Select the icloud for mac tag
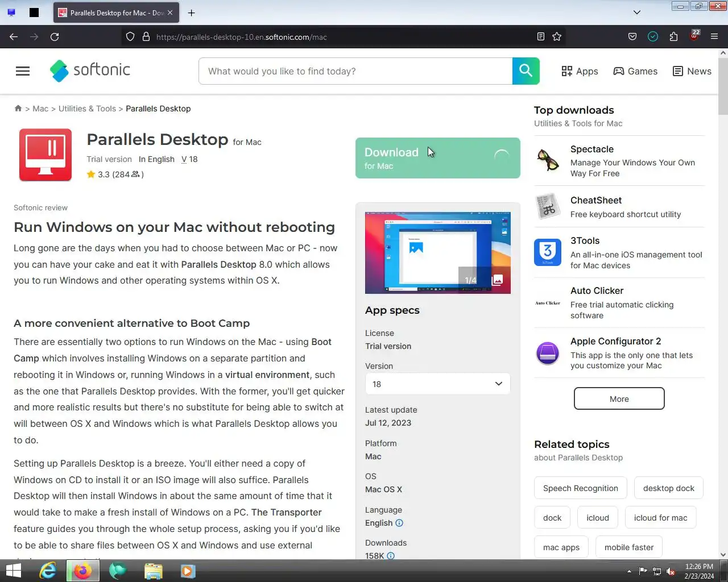 [660, 518]
